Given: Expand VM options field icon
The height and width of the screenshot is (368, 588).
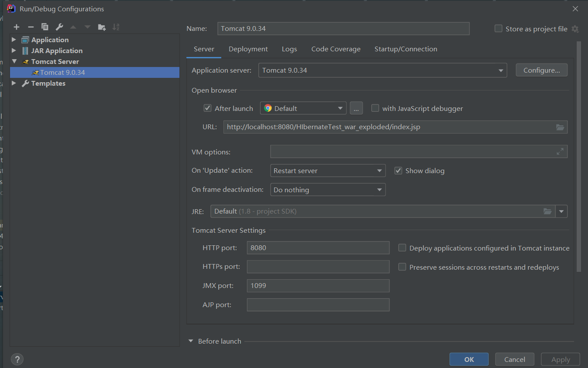Looking at the screenshot, I should 560,151.
